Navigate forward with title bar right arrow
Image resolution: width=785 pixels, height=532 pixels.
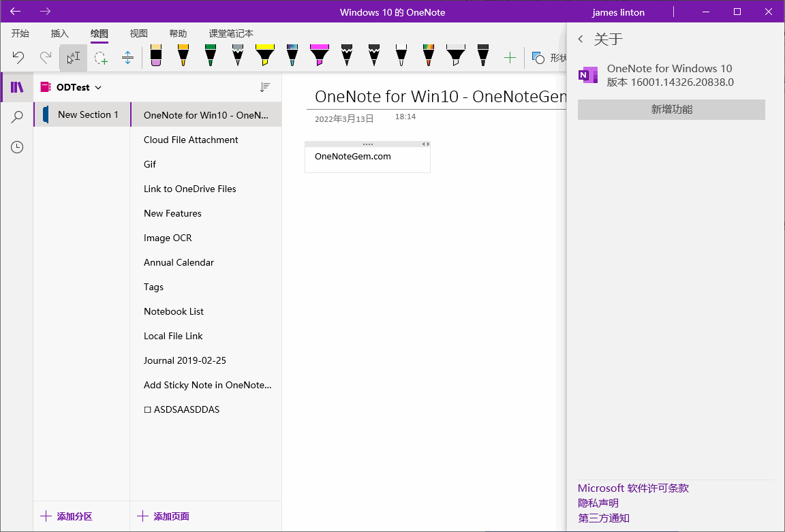pyautogui.click(x=46, y=11)
